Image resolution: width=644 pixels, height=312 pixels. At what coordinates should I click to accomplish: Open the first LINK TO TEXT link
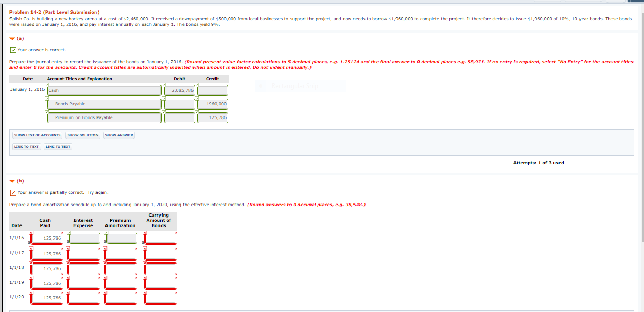click(x=26, y=147)
